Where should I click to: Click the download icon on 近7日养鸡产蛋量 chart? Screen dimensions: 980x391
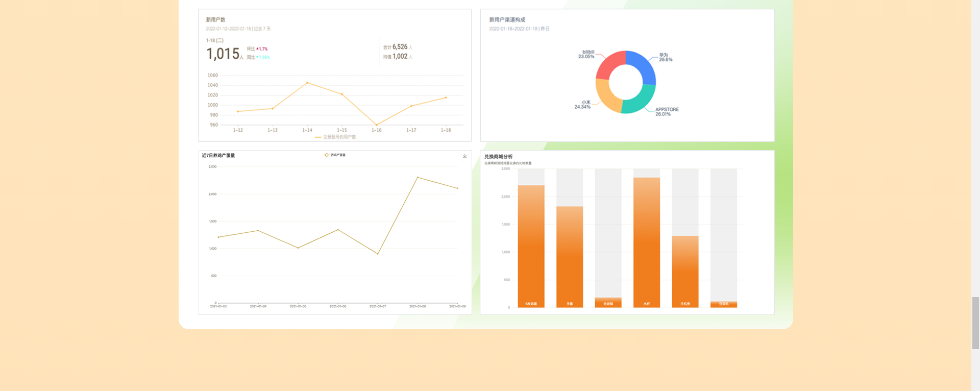pyautogui.click(x=464, y=156)
